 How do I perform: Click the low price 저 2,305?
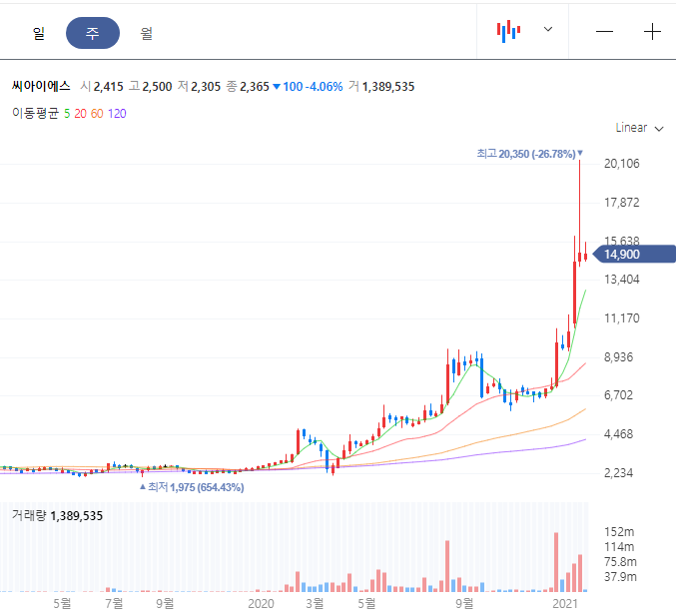[199, 87]
